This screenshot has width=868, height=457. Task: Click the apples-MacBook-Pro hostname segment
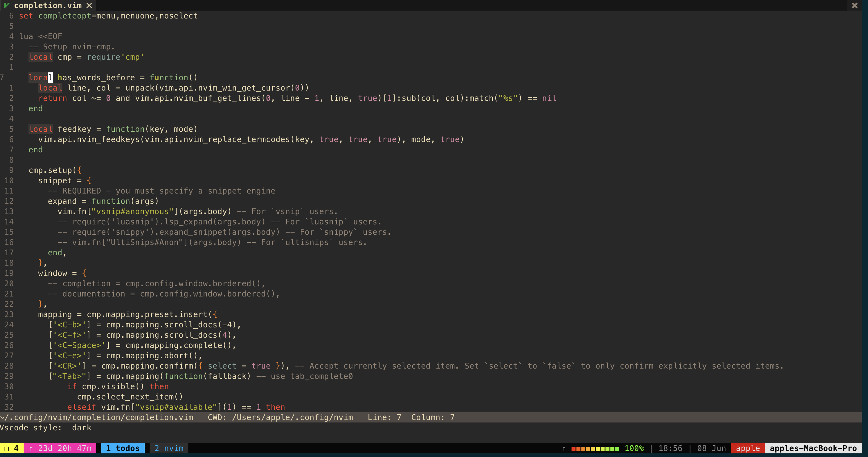813,448
